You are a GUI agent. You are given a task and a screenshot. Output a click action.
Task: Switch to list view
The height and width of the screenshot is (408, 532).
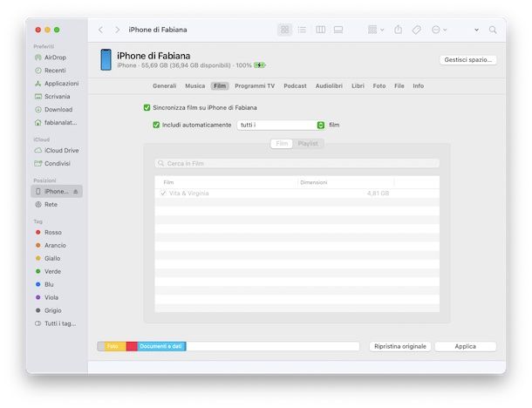click(302, 30)
